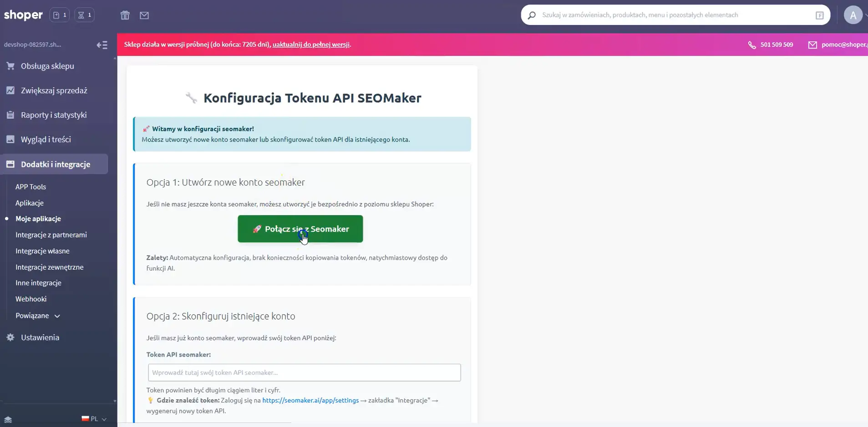Viewport: 868px width, 427px height.
Task: Open Zwiększaj sprzedaż menu
Action: (x=54, y=90)
